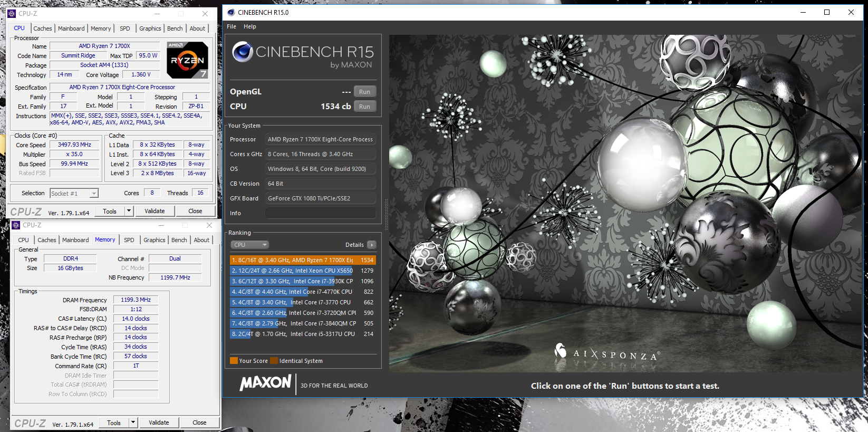
Task: Click Close button in top CPU-Z window
Action: [x=195, y=211]
